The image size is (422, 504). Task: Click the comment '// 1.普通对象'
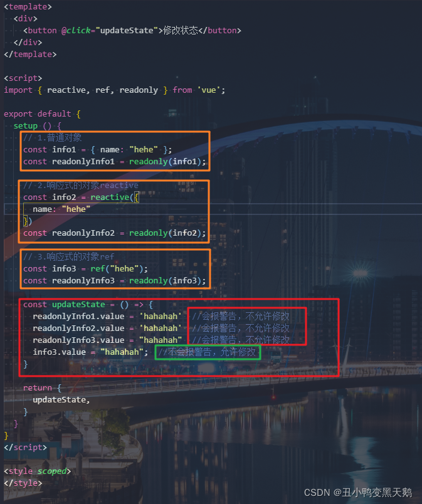pos(53,137)
